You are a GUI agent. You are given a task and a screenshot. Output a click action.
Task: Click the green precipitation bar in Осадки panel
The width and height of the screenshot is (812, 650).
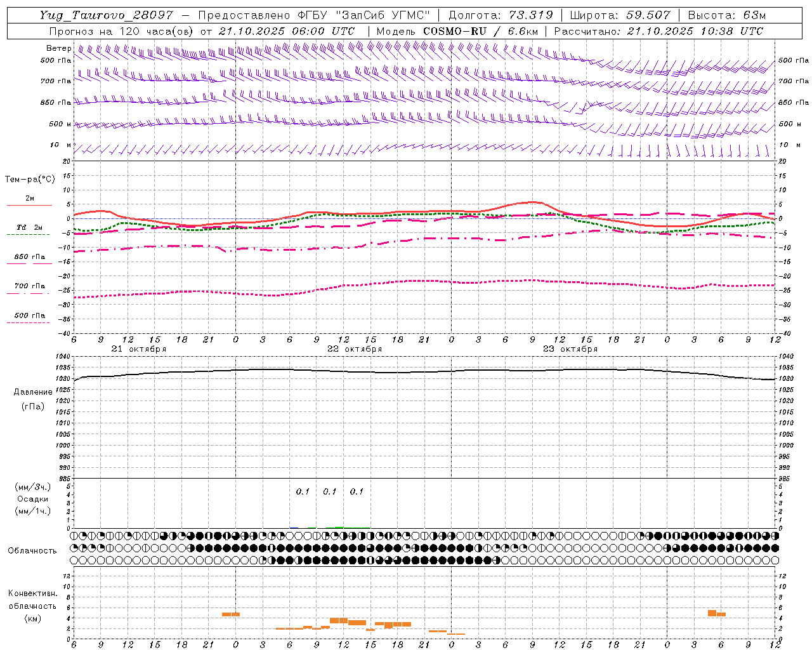(x=339, y=527)
